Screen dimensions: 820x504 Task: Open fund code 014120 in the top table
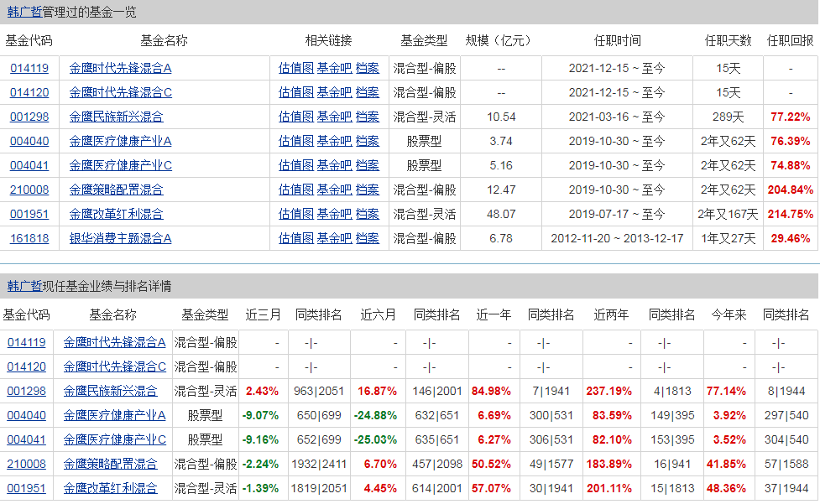click(29, 92)
